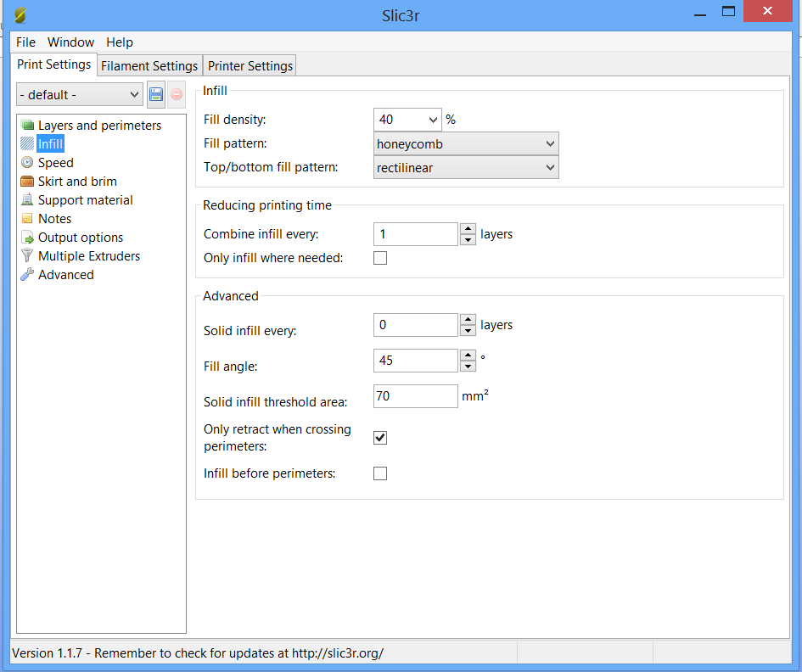Click the red delete preset icon
This screenshot has width=802, height=672.
[177, 95]
